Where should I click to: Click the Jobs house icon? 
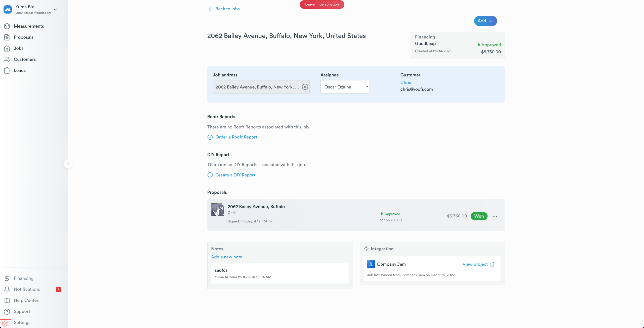point(7,48)
